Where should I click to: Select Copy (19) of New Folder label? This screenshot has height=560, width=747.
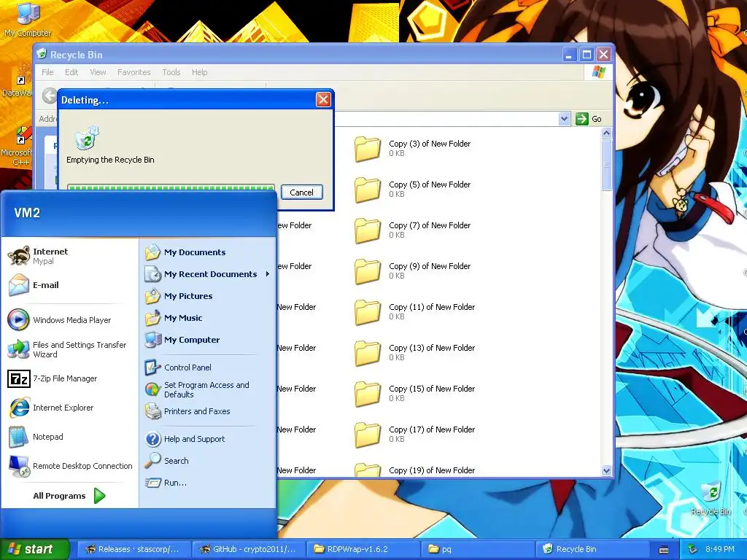click(432, 470)
